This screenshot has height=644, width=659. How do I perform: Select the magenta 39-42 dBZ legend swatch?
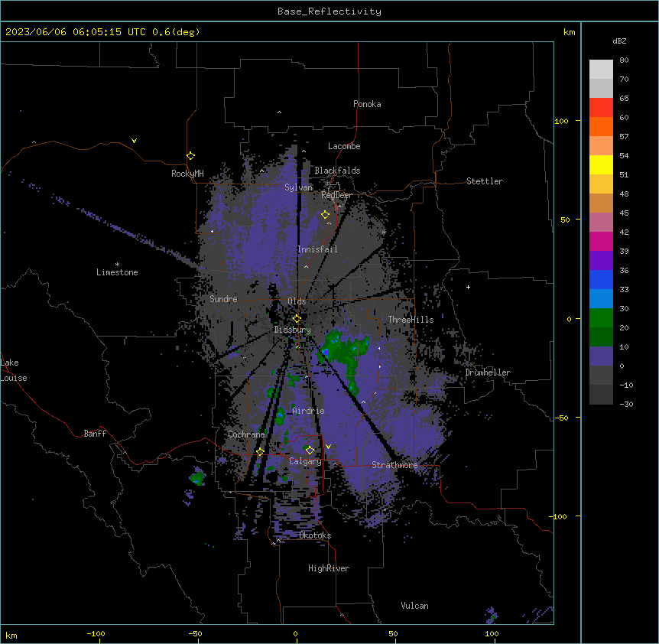pyautogui.click(x=601, y=241)
